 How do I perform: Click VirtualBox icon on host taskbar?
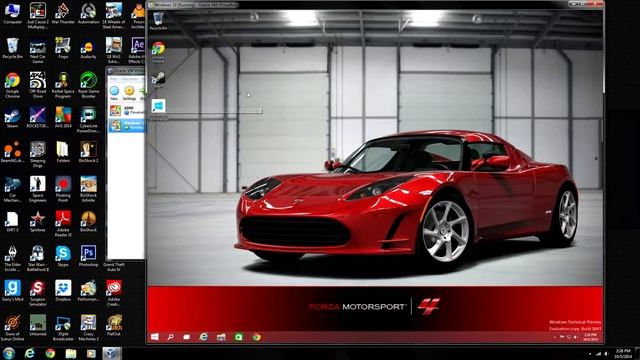112,353
